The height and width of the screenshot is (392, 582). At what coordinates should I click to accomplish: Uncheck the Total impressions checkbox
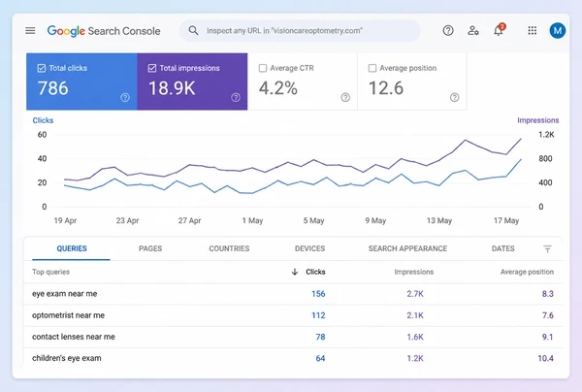[152, 68]
